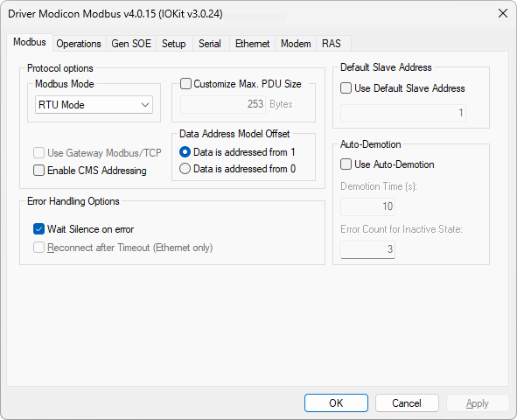517x420 pixels.
Task: Click the greyed-out Apply button
Action: click(478, 402)
